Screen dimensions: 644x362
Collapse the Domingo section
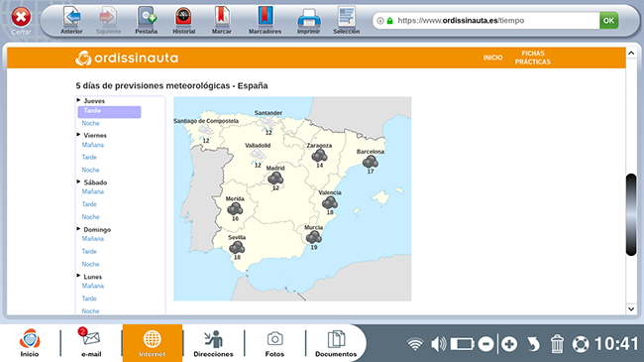click(x=78, y=229)
